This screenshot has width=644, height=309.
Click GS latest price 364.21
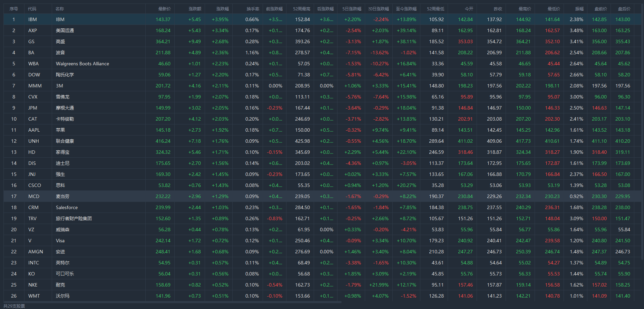coord(163,41)
